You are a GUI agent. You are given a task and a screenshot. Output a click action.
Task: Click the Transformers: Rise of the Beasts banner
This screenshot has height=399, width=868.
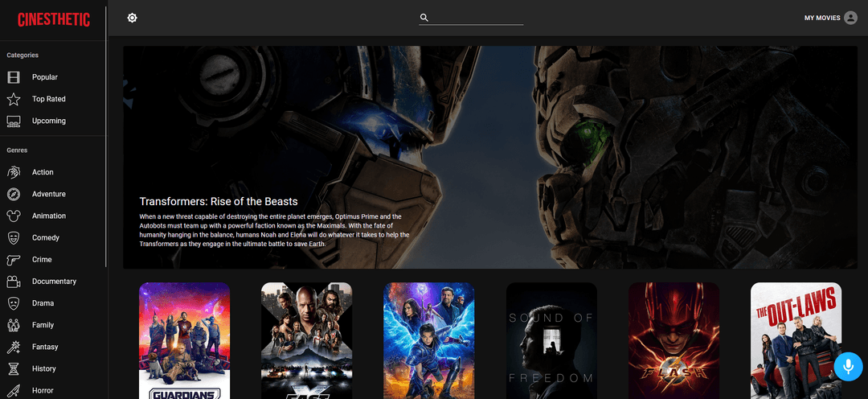[489, 157]
